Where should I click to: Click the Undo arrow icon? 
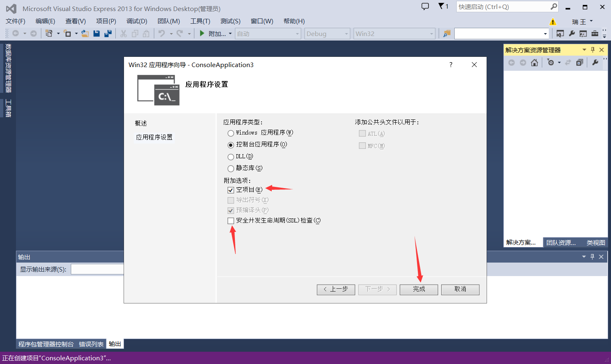tap(162, 34)
